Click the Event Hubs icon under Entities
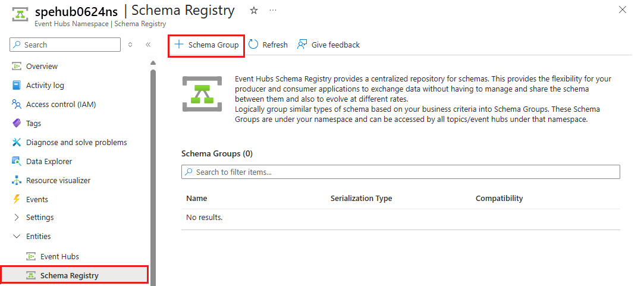The image size is (644, 286). [31, 256]
